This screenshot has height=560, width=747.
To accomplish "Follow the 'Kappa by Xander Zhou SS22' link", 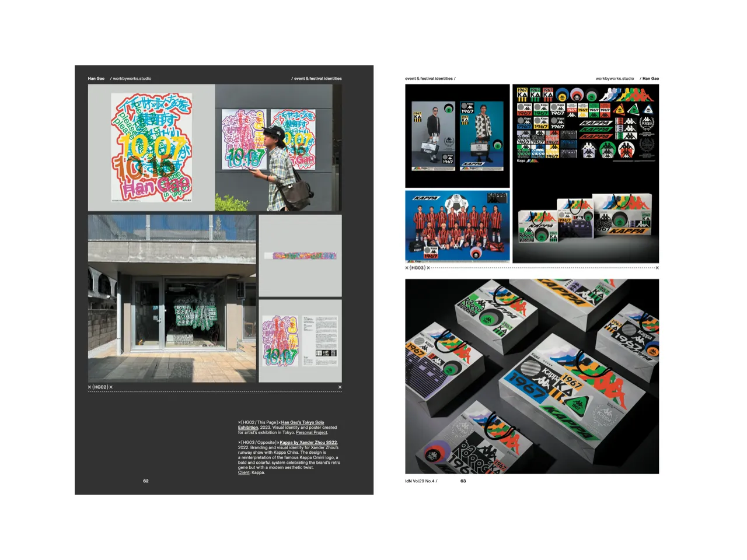I will 308,443.
